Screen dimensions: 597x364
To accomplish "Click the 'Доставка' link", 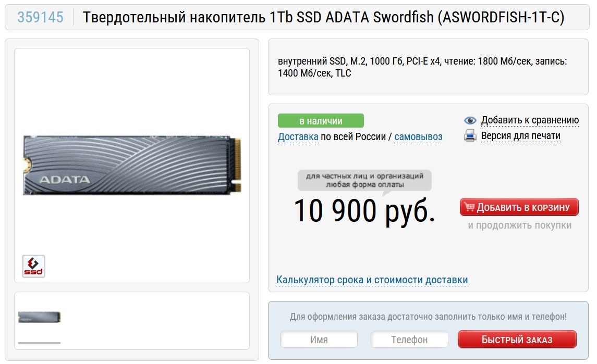I will pos(298,136).
